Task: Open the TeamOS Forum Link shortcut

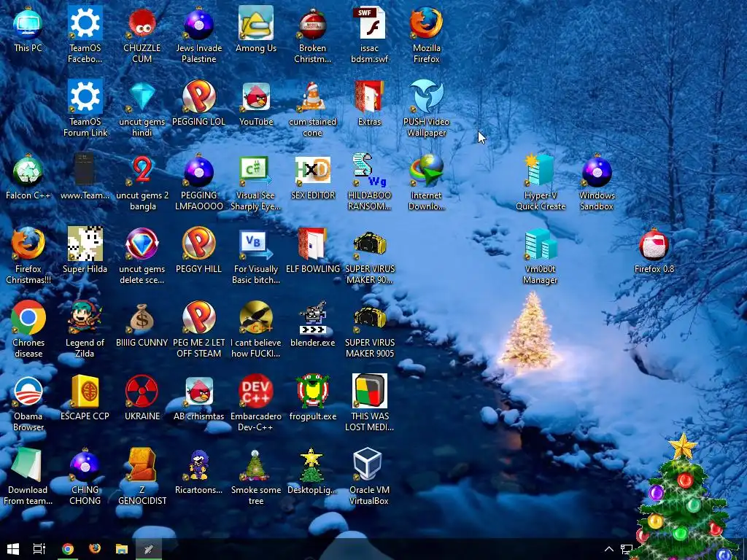Action: click(x=85, y=97)
